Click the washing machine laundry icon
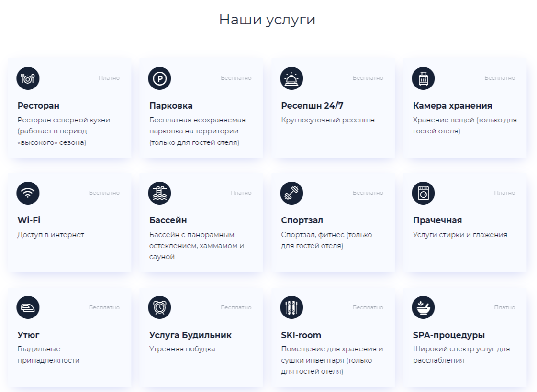The height and width of the screenshot is (392, 537). 423,193
